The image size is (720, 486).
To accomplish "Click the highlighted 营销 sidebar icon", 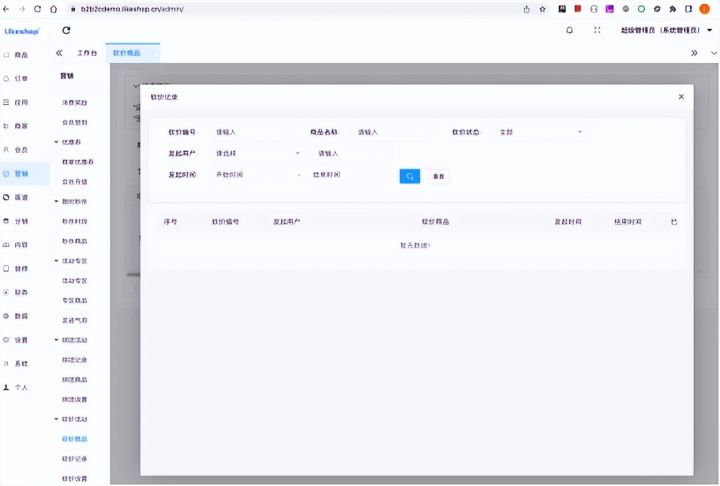I will [6, 174].
